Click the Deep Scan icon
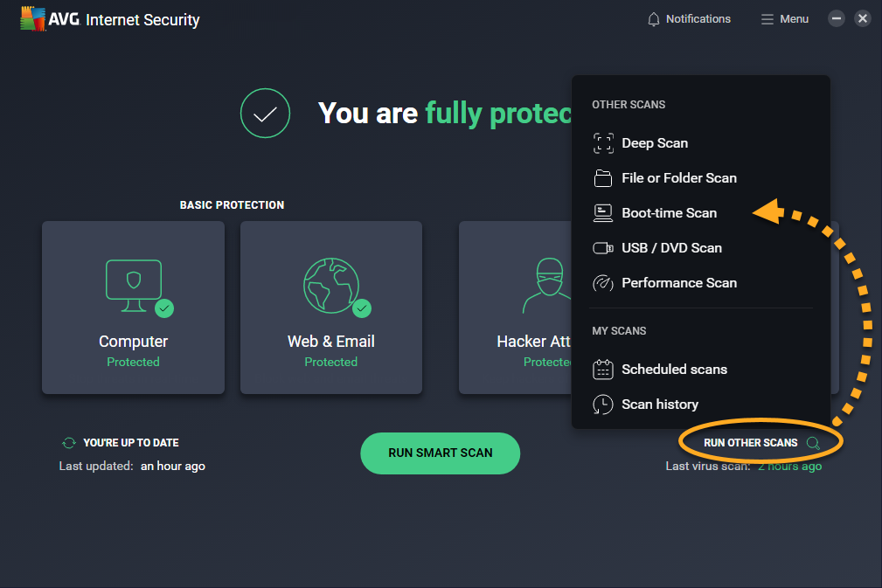 pyautogui.click(x=603, y=143)
